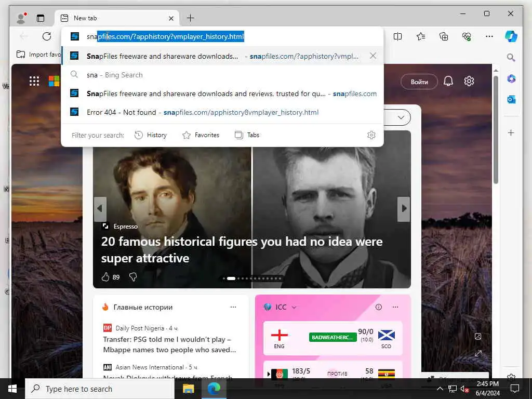Select Error 404 - Not found suggestion
The width and height of the screenshot is (532, 399).
click(x=222, y=112)
